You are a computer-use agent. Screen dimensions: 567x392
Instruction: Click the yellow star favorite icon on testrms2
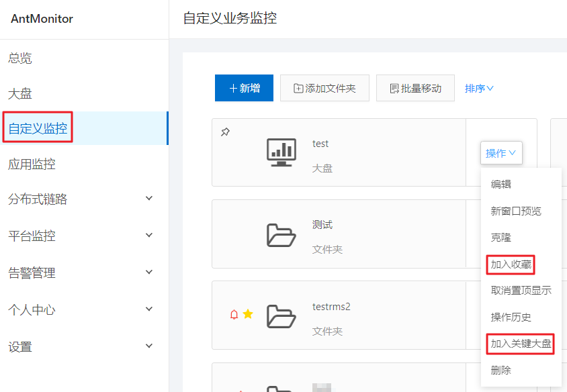pos(248,314)
